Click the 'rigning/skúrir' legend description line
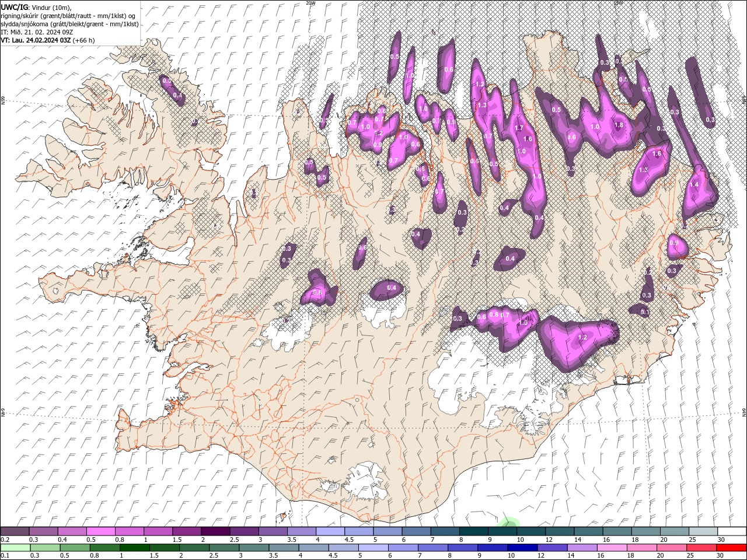Viewport: 747px width, 560px height. 68,16
